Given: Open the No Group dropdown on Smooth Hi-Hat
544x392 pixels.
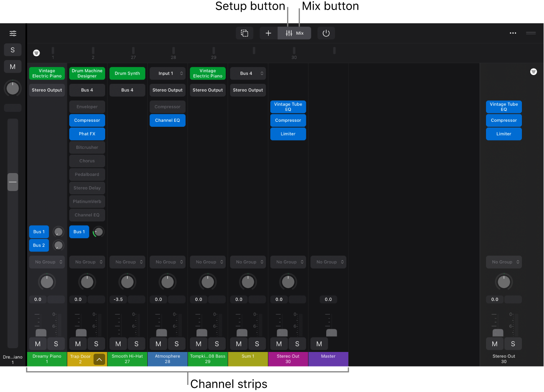Looking at the screenshot, I should point(127,262).
